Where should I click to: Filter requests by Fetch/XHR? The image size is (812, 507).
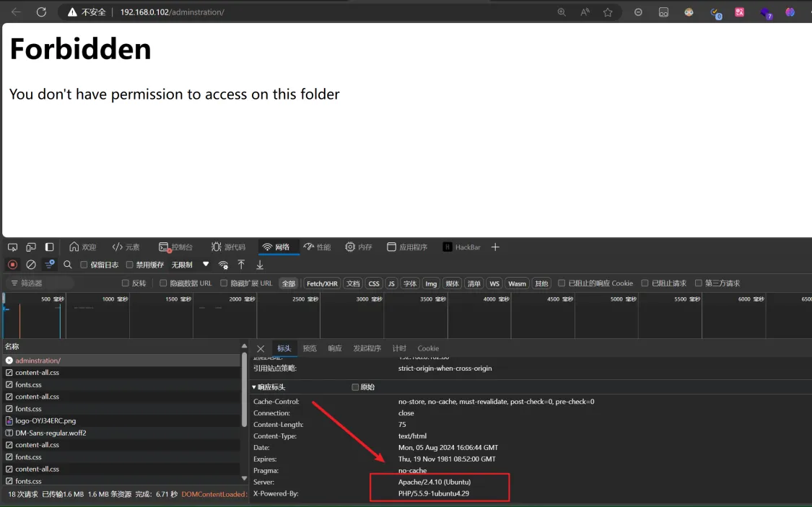click(x=322, y=283)
